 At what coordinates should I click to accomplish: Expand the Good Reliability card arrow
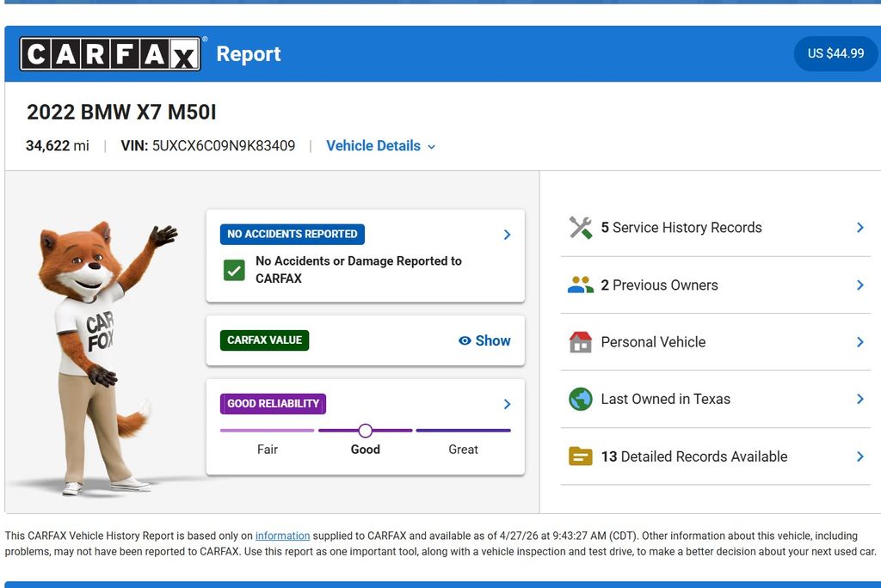pyautogui.click(x=507, y=404)
